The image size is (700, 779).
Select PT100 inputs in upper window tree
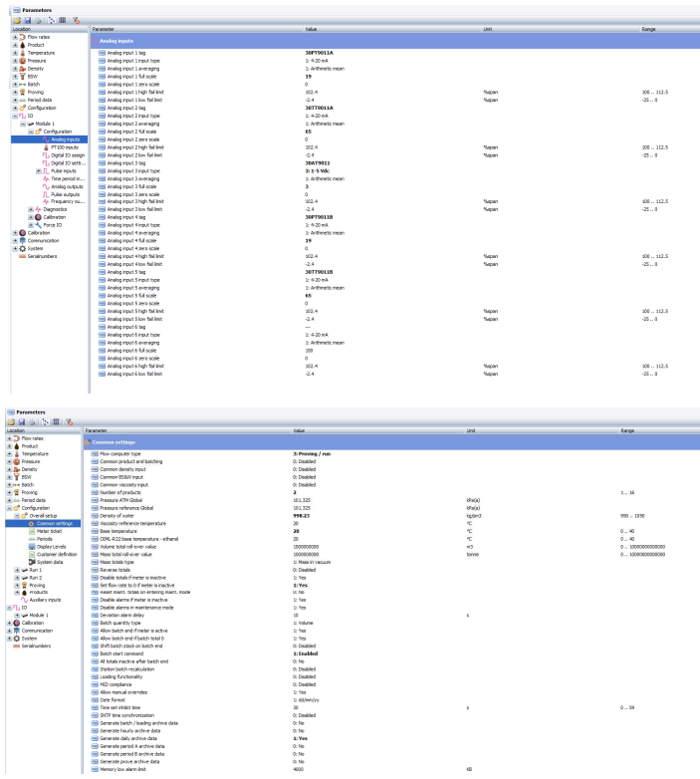pos(65,147)
